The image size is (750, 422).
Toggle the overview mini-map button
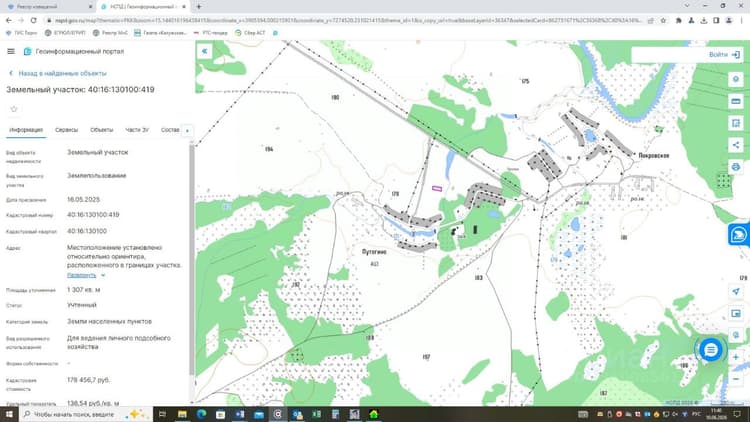[736, 313]
